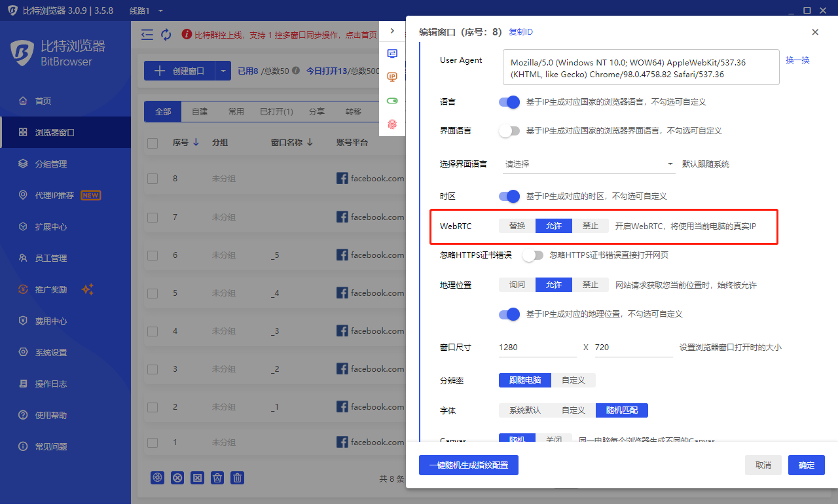Click the 费用中心 shield icon
Viewport: 838px width, 504px height.
(23, 321)
